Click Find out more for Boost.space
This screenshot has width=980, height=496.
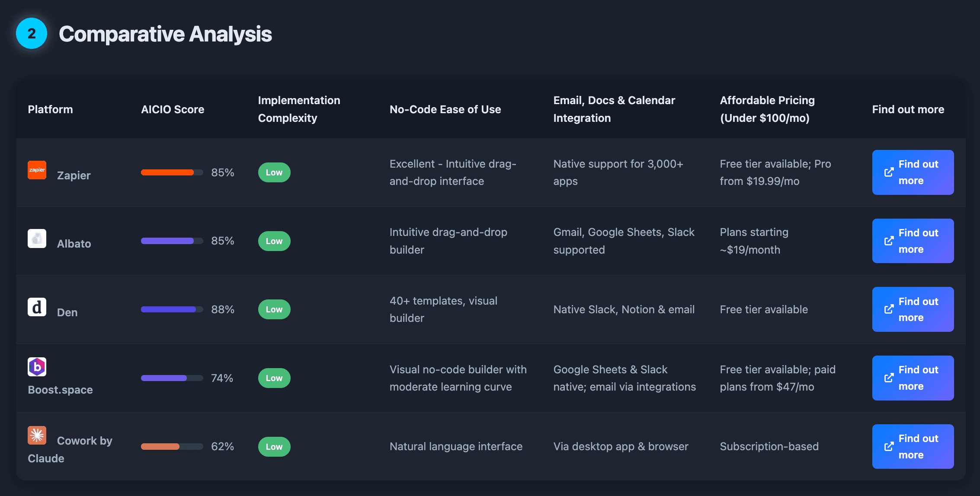pyautogui.click(x=913, y=378)
